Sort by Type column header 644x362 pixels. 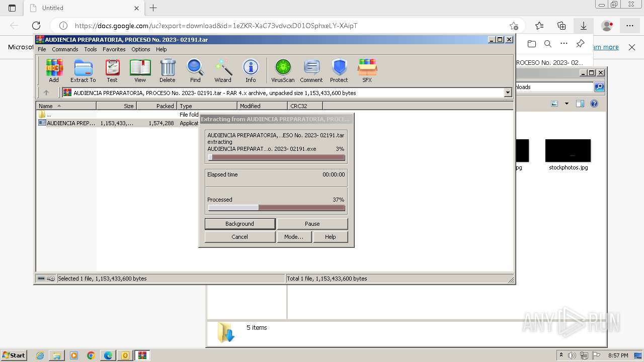[207, 106]
